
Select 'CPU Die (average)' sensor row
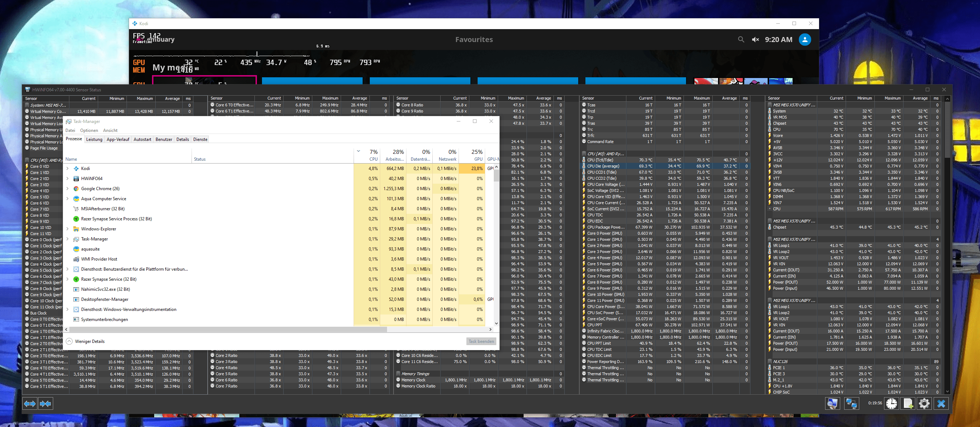click(666, 166)
